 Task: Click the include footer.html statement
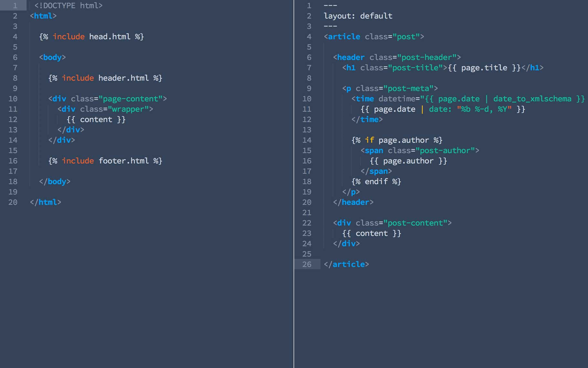105,161
